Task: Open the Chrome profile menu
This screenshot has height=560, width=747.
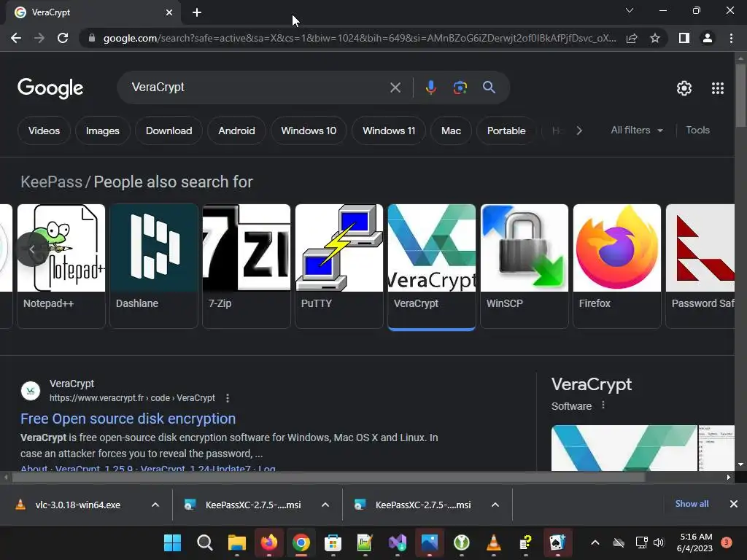Action: click(x=708, y=38)
